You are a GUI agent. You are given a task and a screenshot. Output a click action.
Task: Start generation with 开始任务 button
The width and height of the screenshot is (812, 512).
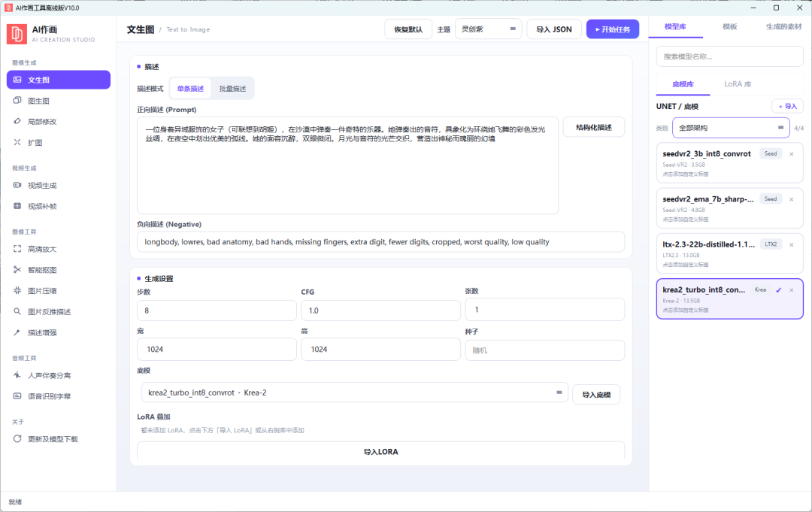pos(612,29)
